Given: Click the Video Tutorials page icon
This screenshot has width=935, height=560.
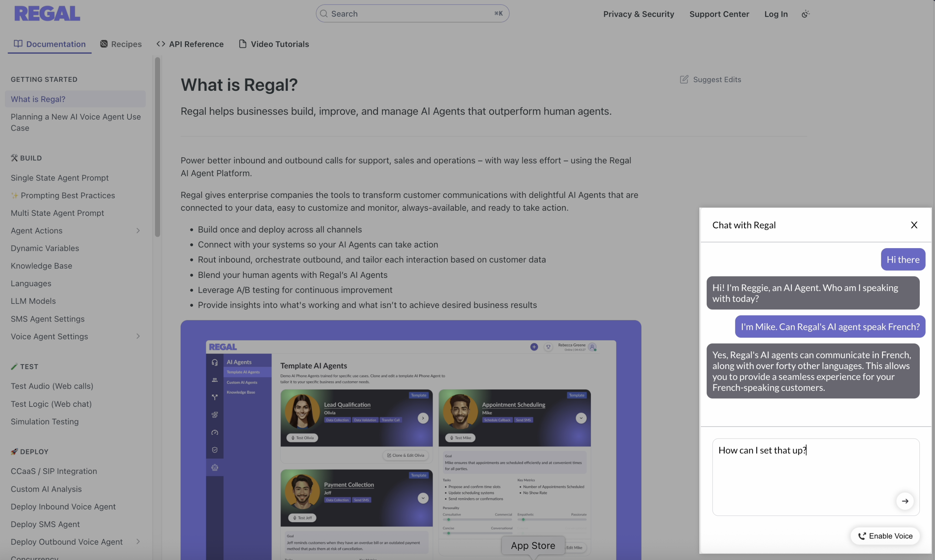Looking at the screenshot, I should [x=243, y=44].
